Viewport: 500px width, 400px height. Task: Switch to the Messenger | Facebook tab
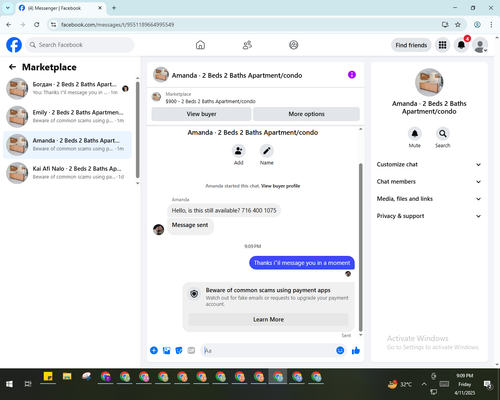60,8
